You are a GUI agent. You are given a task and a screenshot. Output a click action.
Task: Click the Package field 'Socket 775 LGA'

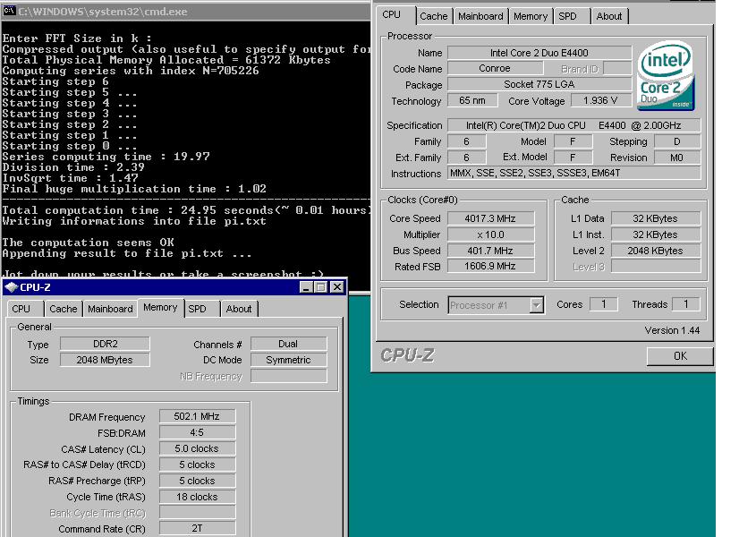[x=539, y=84]
